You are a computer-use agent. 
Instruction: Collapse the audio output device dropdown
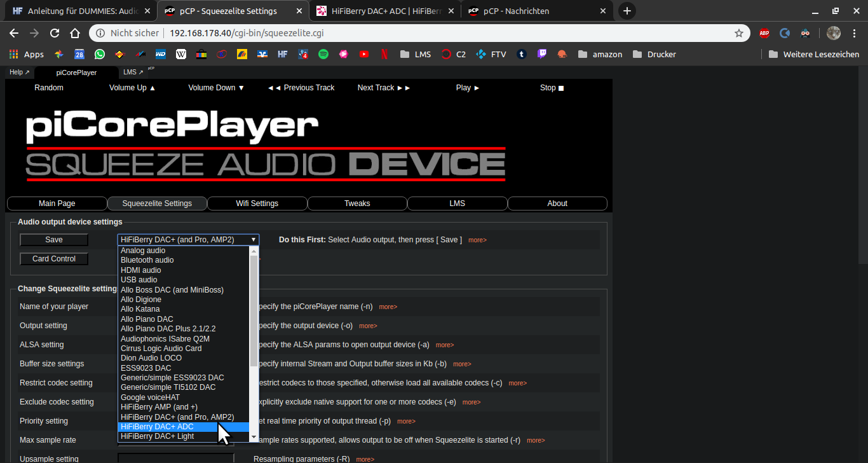(x=188, y=240)
